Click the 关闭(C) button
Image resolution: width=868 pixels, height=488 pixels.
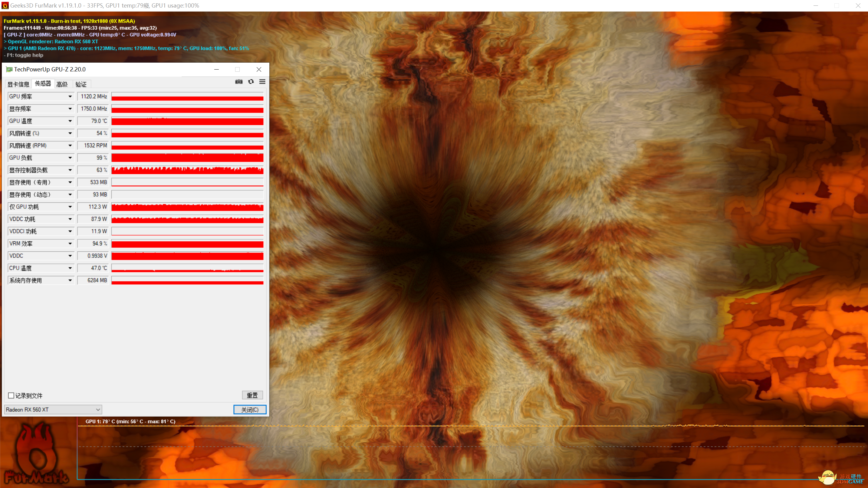250,410
